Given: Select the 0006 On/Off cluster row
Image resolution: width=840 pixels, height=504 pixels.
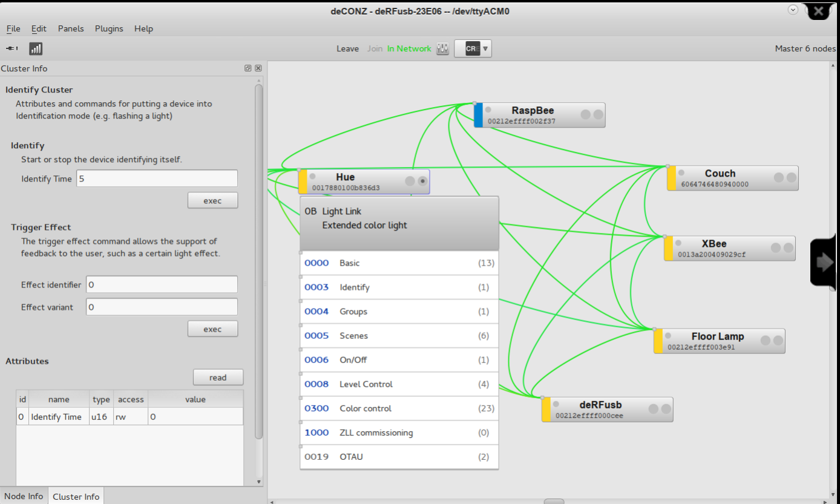Looking at the screenshot, I should (x=399, y=360).
